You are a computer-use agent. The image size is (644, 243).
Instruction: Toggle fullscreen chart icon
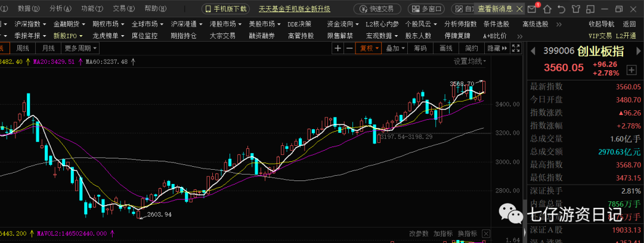coord(516,48)
